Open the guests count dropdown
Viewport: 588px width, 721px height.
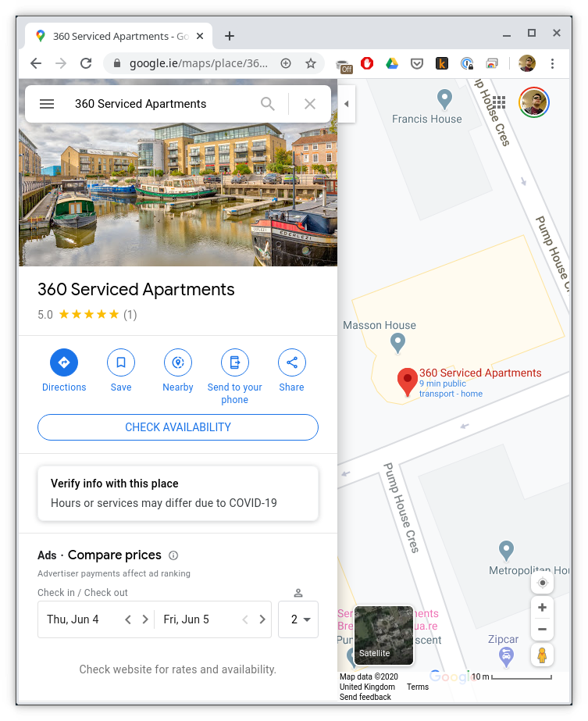(298, 619)
